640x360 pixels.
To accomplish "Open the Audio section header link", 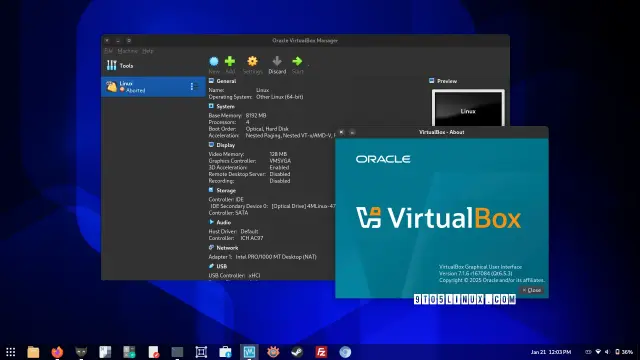I will tap(224, 222).
